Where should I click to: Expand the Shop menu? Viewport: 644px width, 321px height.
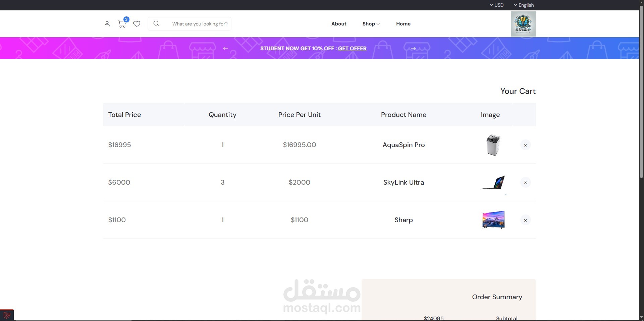(x=371, y=24)
